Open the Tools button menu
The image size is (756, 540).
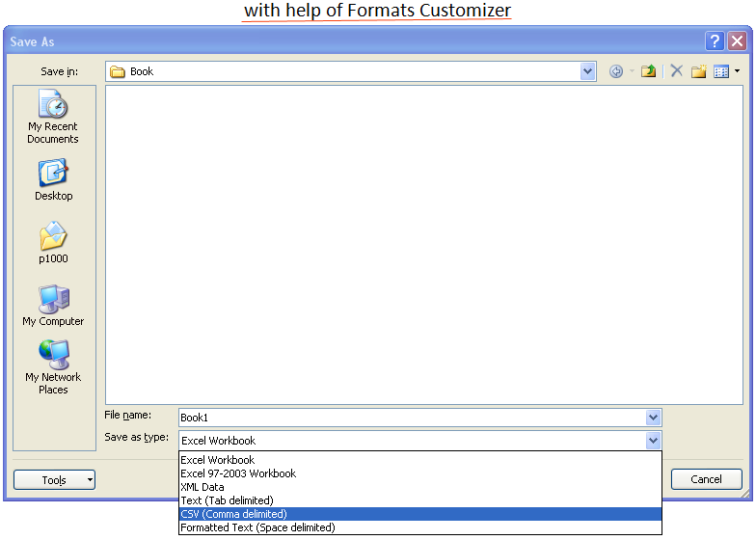coord(54,479)
